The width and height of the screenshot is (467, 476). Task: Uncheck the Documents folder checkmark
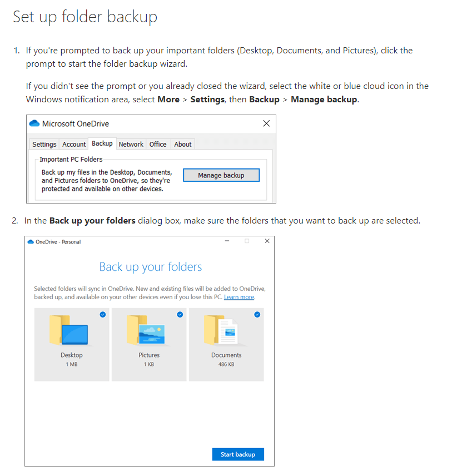pos(257,315)
